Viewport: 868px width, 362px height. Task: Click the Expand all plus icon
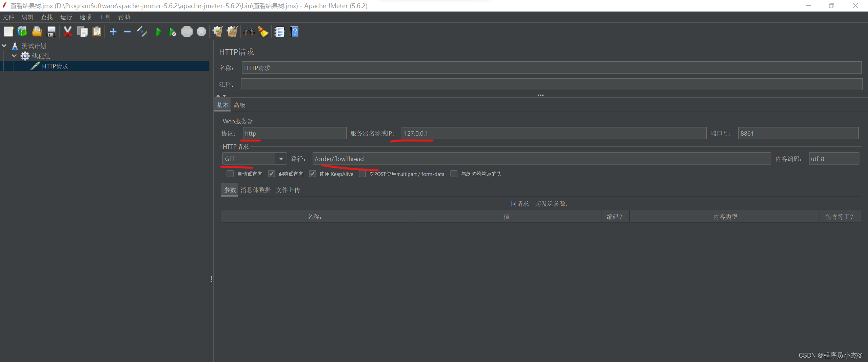tap(113, 32)
